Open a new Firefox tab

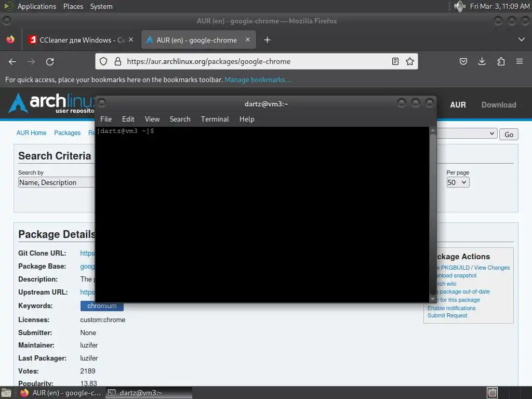click(x=268, y=40)
